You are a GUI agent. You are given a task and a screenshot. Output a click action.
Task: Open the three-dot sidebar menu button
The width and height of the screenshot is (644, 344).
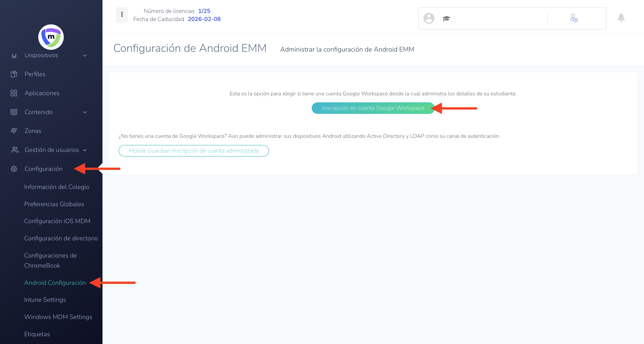pyautogui.click(x=122, y=15)
